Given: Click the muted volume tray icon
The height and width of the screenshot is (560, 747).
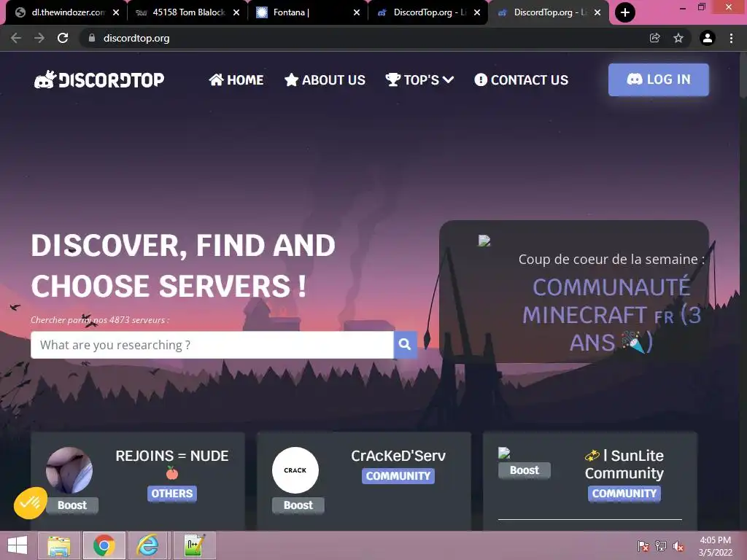Looking at the screenshot, I should [x=678, y=546].
